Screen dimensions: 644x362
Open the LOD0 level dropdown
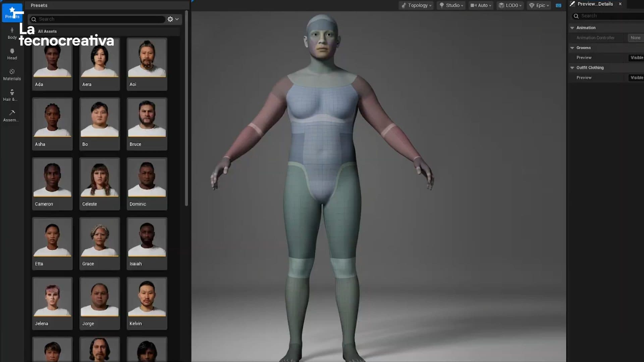coord(510,5)
